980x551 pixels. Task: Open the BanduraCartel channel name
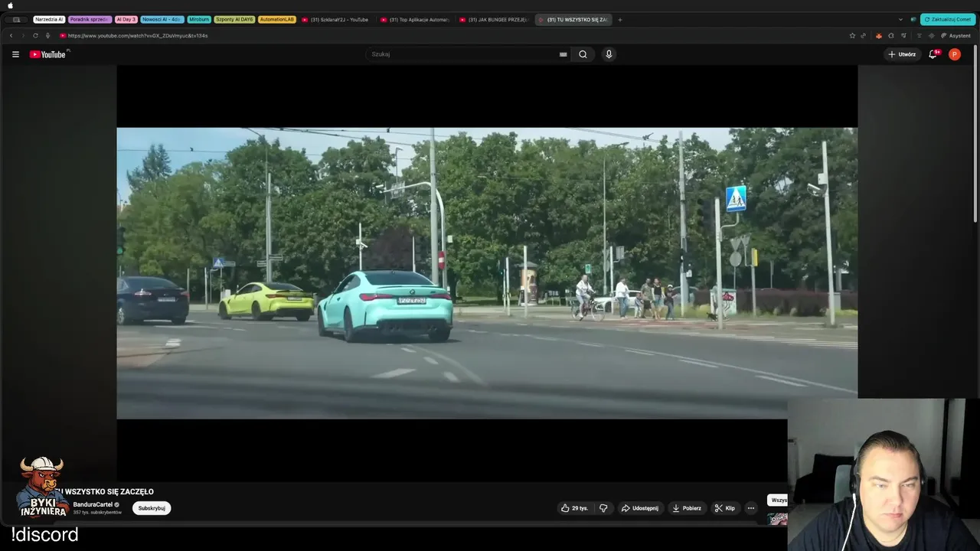click(x=93, y=504)
